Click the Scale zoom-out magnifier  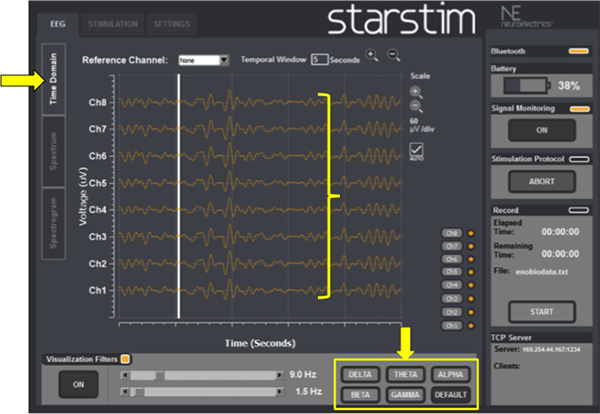coord(416,107)
